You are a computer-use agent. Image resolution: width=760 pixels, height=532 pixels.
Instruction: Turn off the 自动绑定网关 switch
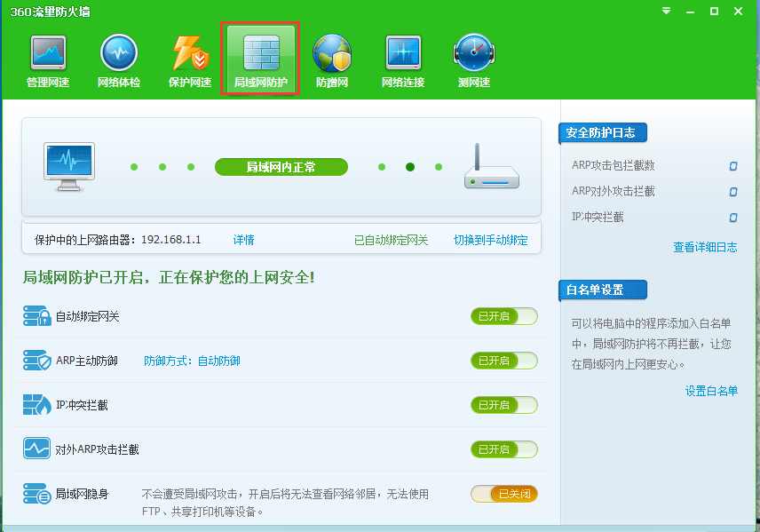click(504, 316)
